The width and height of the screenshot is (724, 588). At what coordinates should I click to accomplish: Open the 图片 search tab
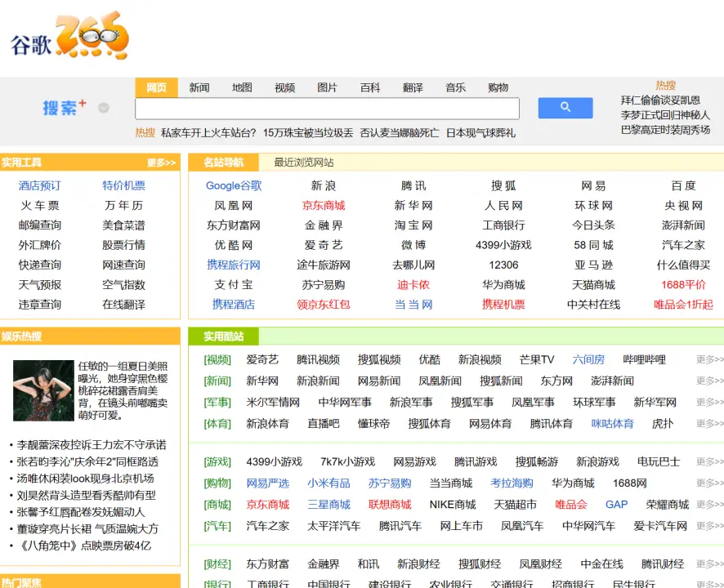328,87
